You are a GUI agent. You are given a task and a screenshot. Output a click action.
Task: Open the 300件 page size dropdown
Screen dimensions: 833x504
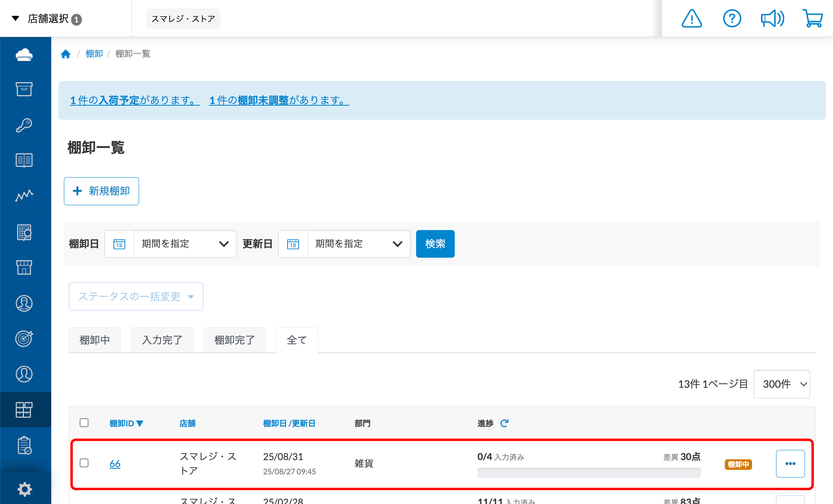pyautogui.click(x=781, y=384)
